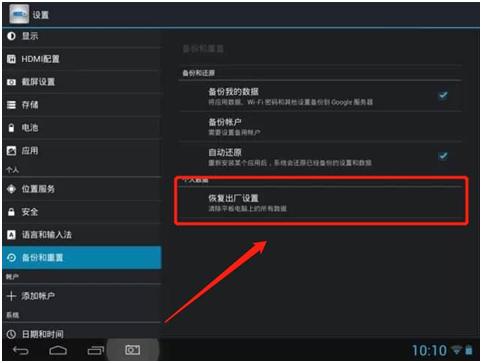The height and width of the screenshot is (363, 482).
Task: Click the restore icon beside 备份和重置
Action: [11, 258]
